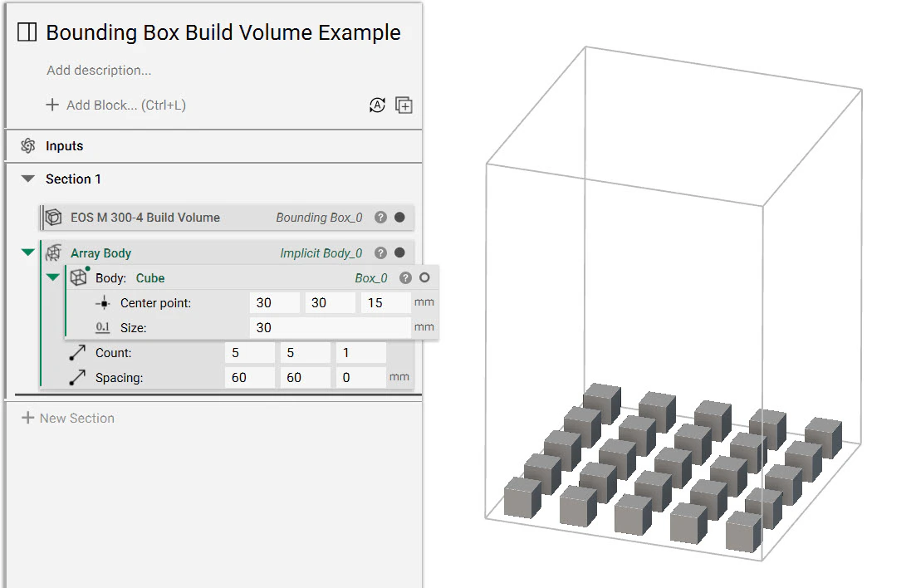911x588 pixels.
Task: Open the help tooltip for Array Body
Action: [x=380, y=252]
